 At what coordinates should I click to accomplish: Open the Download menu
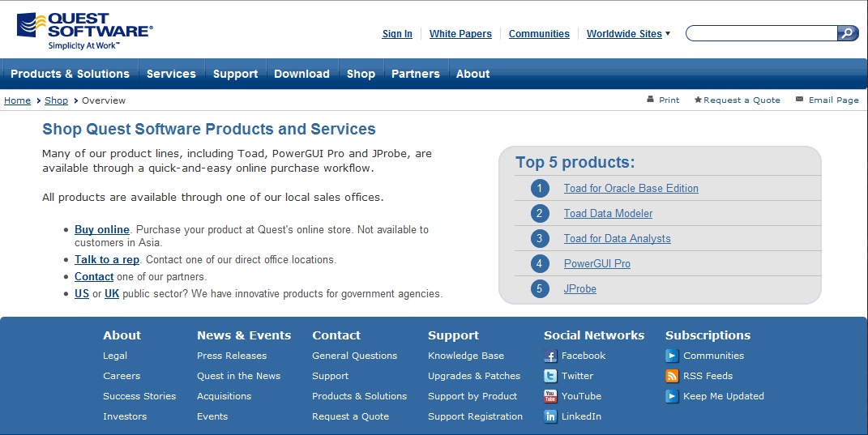[301, 74]
